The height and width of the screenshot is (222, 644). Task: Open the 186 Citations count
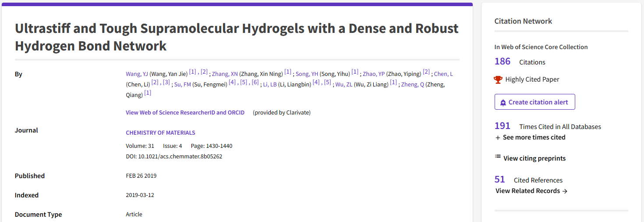pos(502,61)
